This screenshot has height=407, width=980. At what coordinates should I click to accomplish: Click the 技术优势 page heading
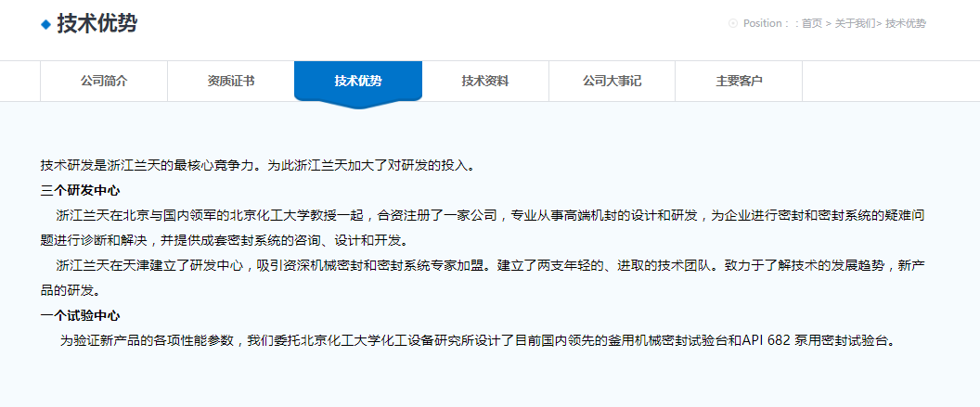pos(97,24)
